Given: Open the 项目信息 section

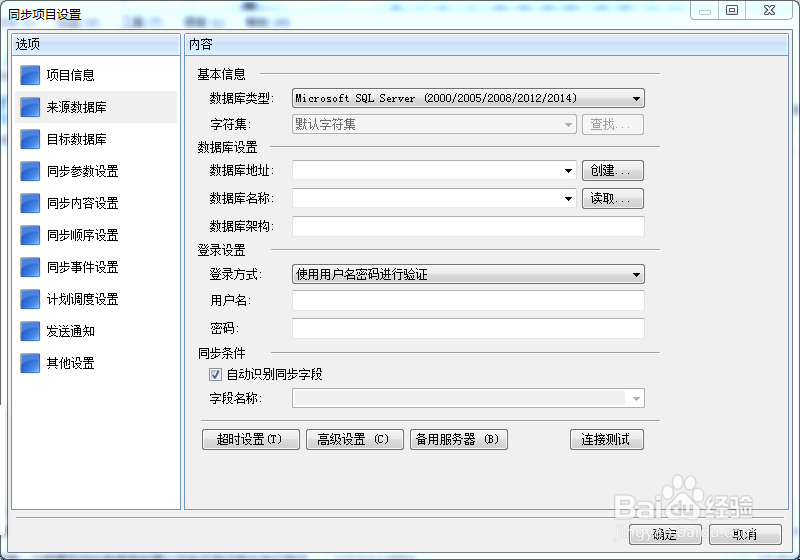Looking at the screenshot, I should pos(96,75).
